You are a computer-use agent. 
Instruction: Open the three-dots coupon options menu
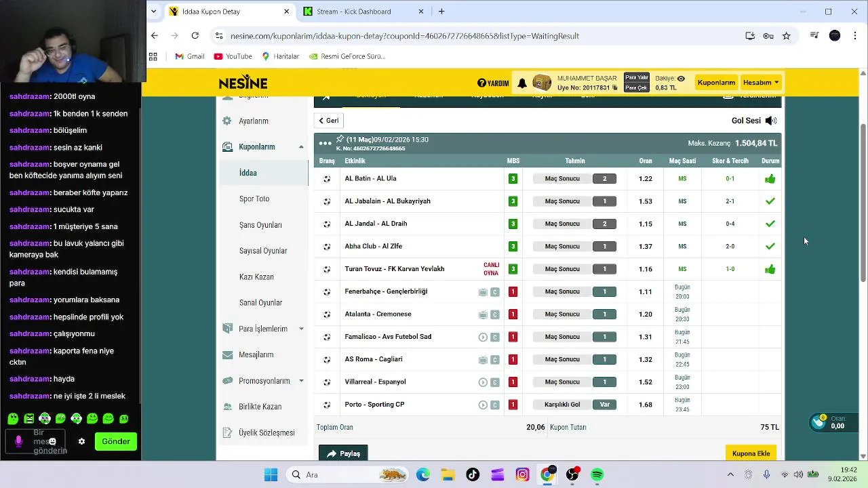pos(325,143)
